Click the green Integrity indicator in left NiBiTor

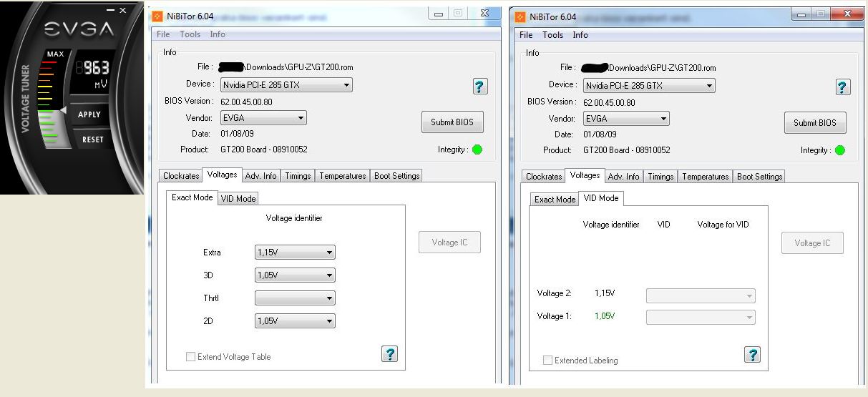pyautogui.click(x=477, y=150)
